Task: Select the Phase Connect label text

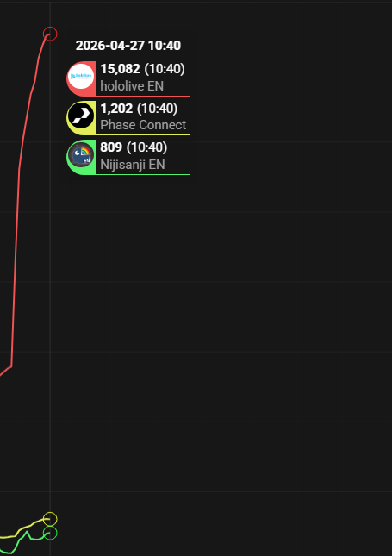Action: (x=143, y=125)
